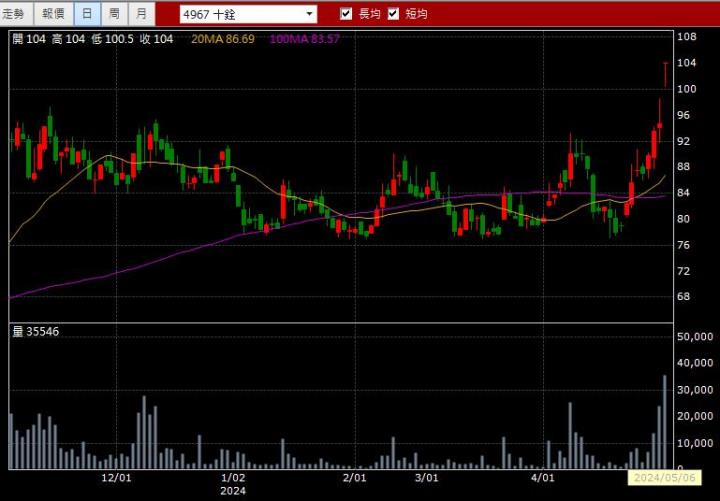Switch chart to 周 weekly period

[x=114, y=14]
